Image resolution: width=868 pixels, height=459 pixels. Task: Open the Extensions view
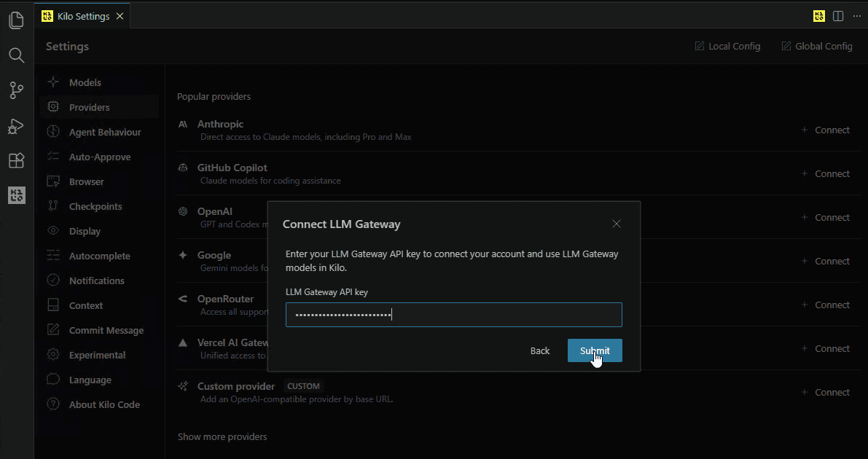pos(17,160)
